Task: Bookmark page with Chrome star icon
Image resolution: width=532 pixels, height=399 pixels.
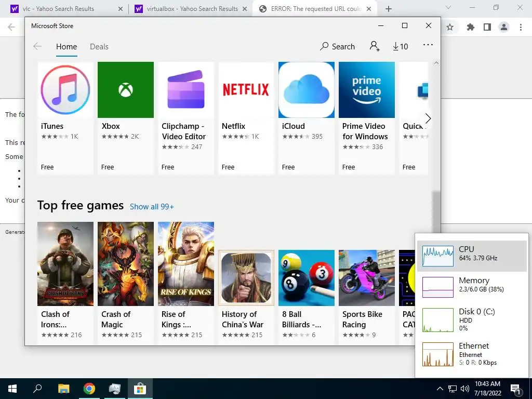Action: pos(450,27)
